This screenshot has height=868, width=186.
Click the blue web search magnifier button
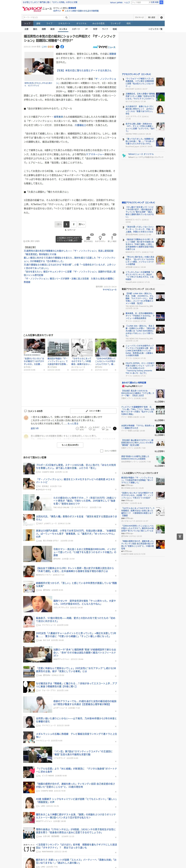(161, 2)
